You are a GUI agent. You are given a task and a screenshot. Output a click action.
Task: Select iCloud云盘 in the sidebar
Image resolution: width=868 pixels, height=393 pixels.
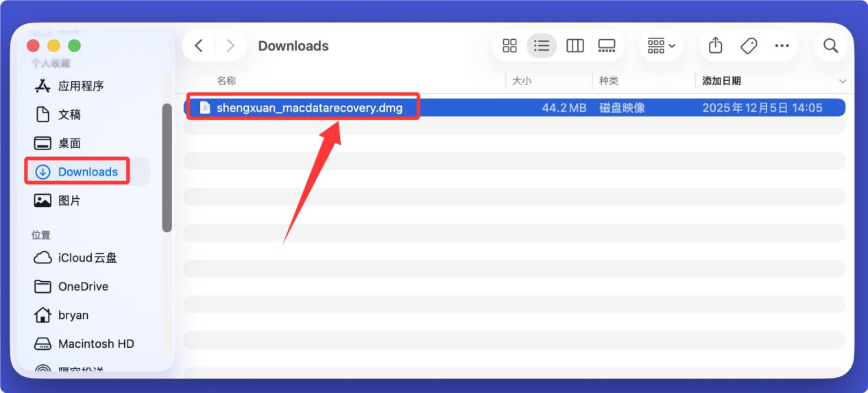click(87, 258)
